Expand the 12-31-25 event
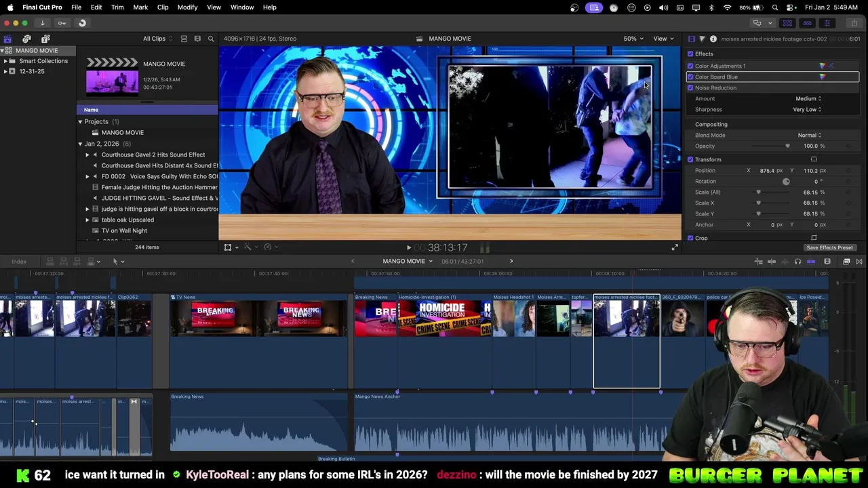Image resolution: width=868 pixels, height=488 pixels. click(x=5, y=71)
